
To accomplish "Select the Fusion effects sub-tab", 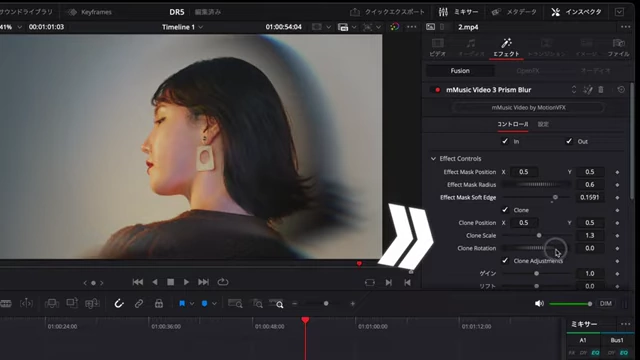I will [x=460, y=71].
